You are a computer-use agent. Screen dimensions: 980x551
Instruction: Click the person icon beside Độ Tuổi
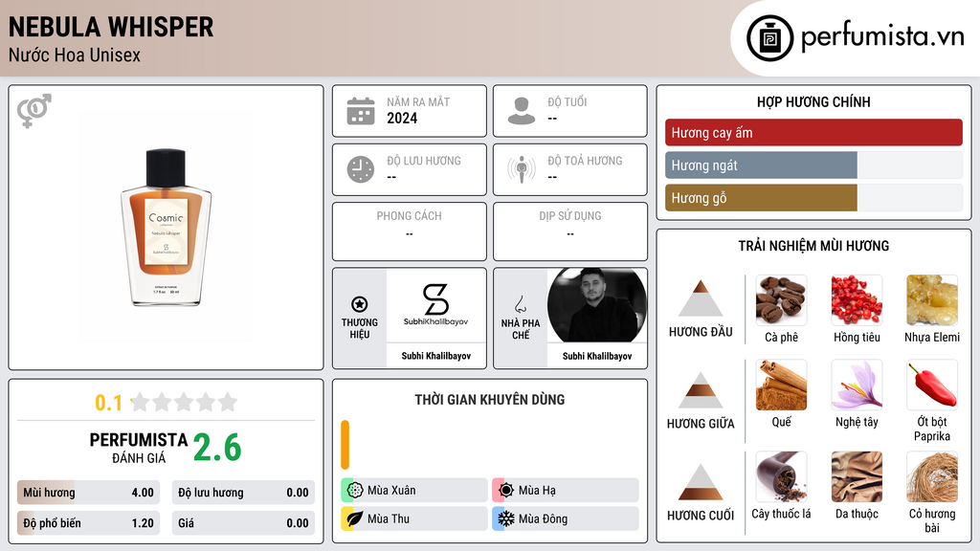(522, 111)
